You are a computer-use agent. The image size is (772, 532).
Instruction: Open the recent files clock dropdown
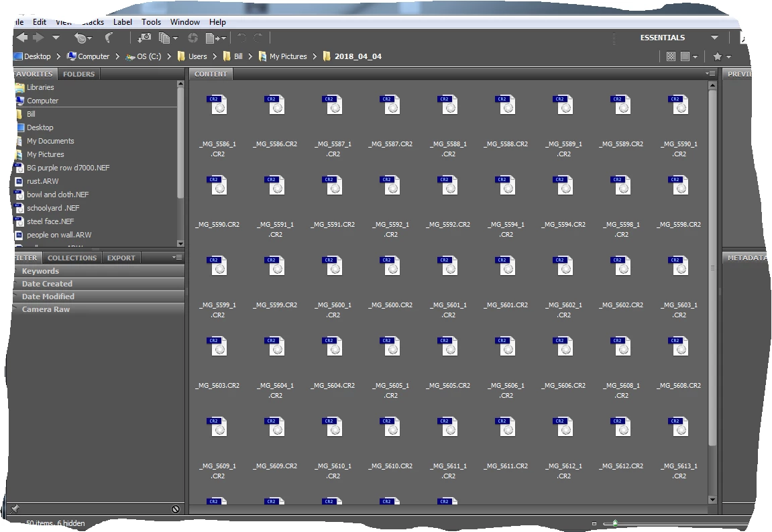pos(82,38)
